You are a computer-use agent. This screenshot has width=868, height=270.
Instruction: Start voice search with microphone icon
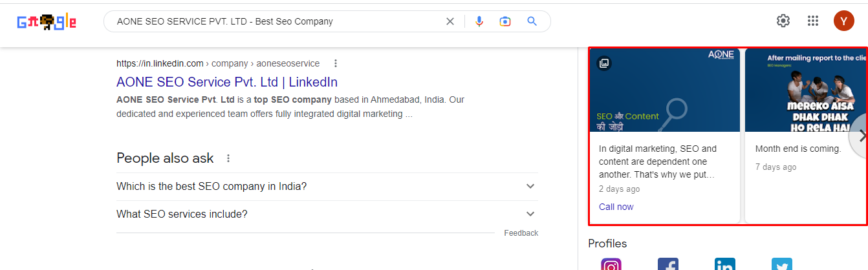pos(479,21)
